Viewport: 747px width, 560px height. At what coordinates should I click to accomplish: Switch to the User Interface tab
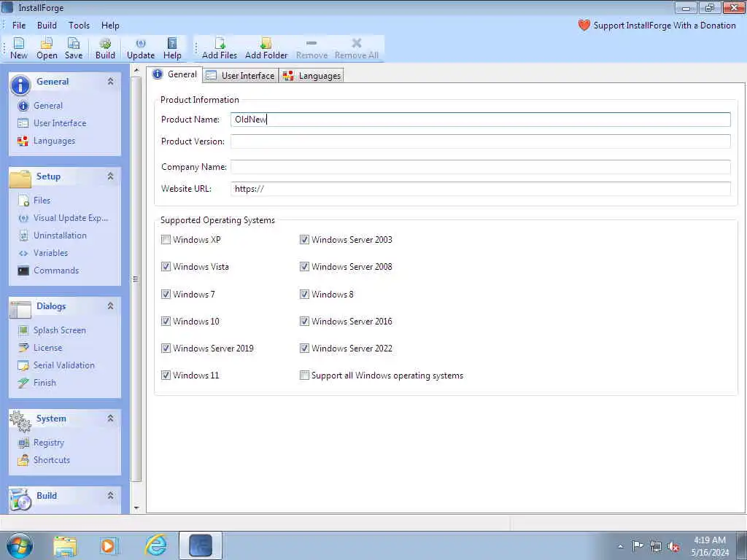tap(241, 76)
